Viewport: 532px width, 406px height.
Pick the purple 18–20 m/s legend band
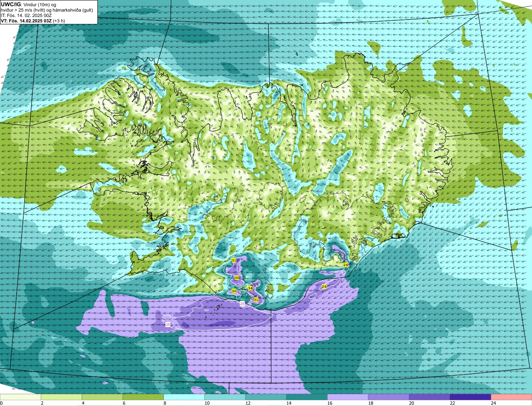tap(389, 397)
